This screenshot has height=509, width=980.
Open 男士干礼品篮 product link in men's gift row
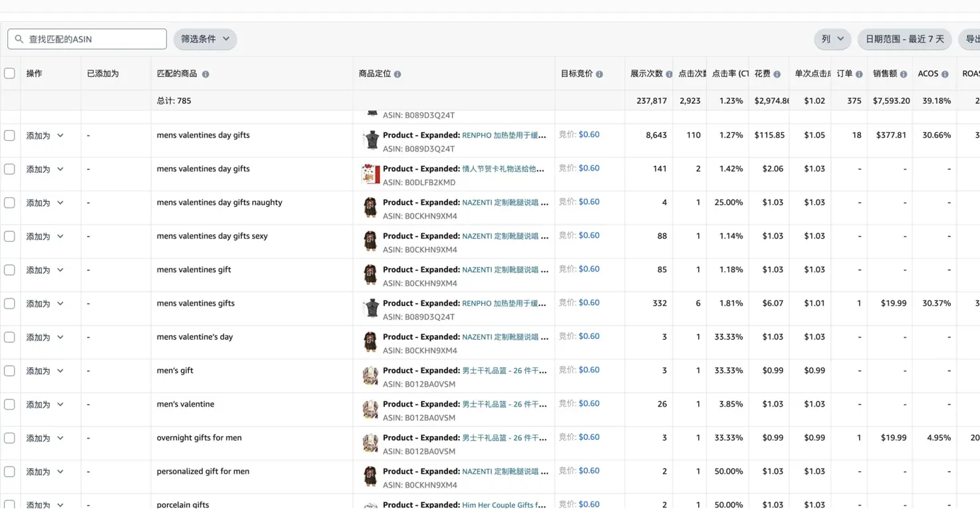point(504,371)
